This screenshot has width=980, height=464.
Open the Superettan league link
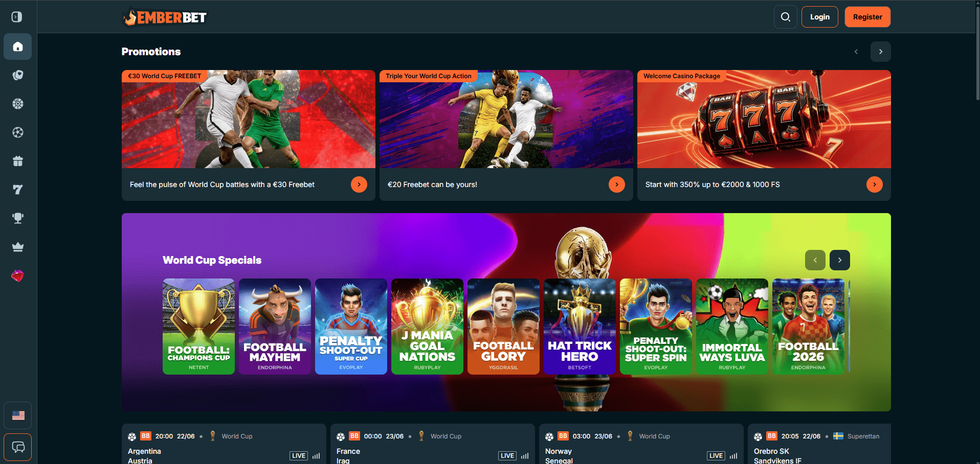pyautogui.click(x=863, y=436)
